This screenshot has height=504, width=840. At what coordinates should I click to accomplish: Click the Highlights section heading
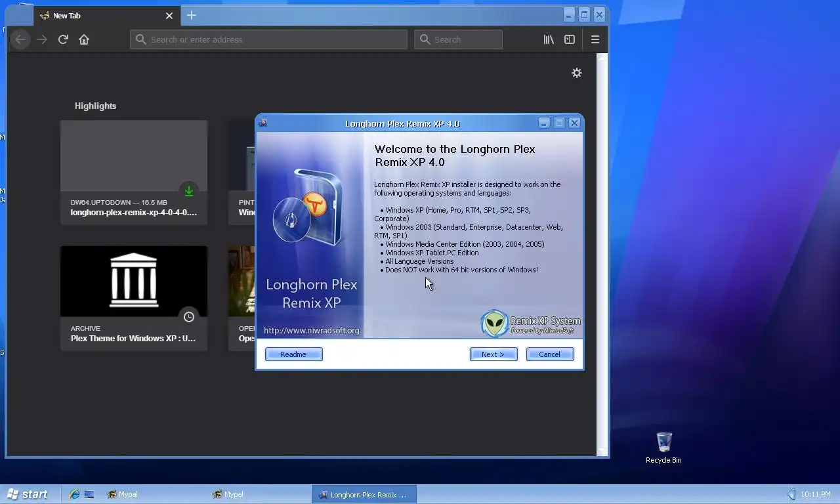(95, 106)
